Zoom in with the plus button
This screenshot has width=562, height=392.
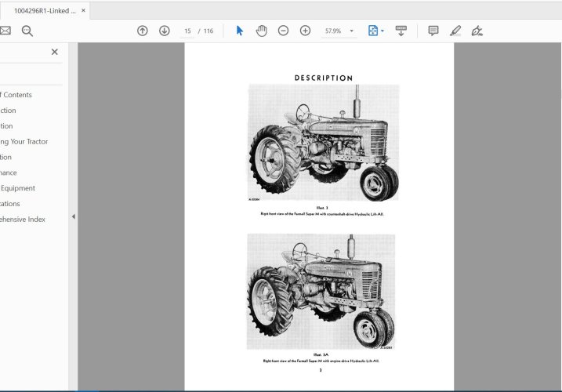pos(305,31)
